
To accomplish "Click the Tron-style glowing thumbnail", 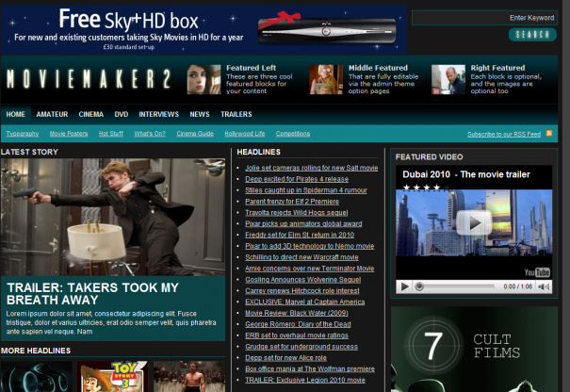I will click(37, 376).
